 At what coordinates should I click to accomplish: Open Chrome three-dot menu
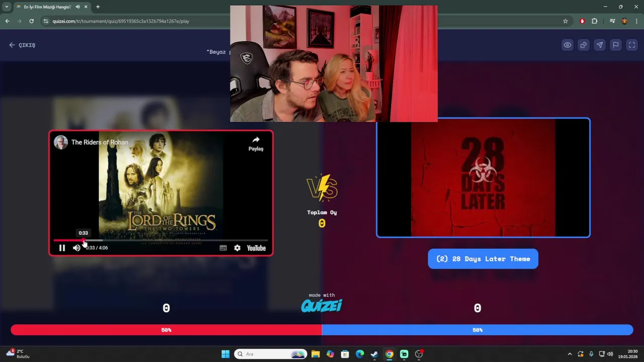tap(637, 21)
